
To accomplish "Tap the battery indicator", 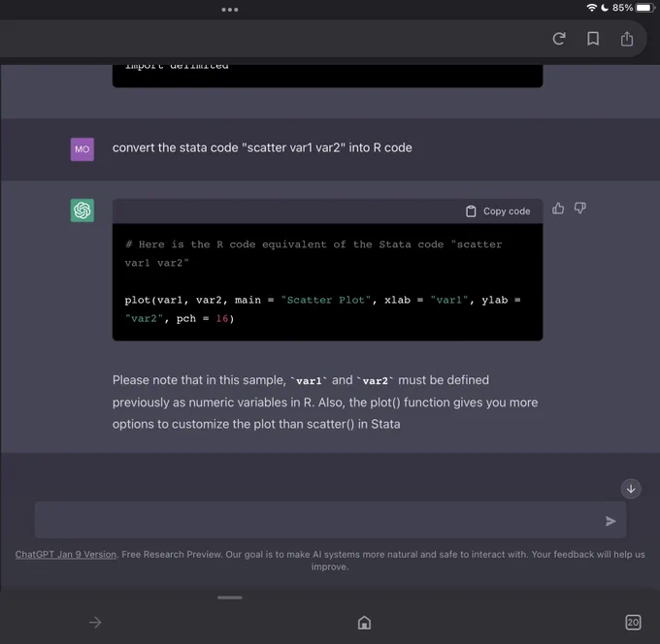I will coord(644,8).
